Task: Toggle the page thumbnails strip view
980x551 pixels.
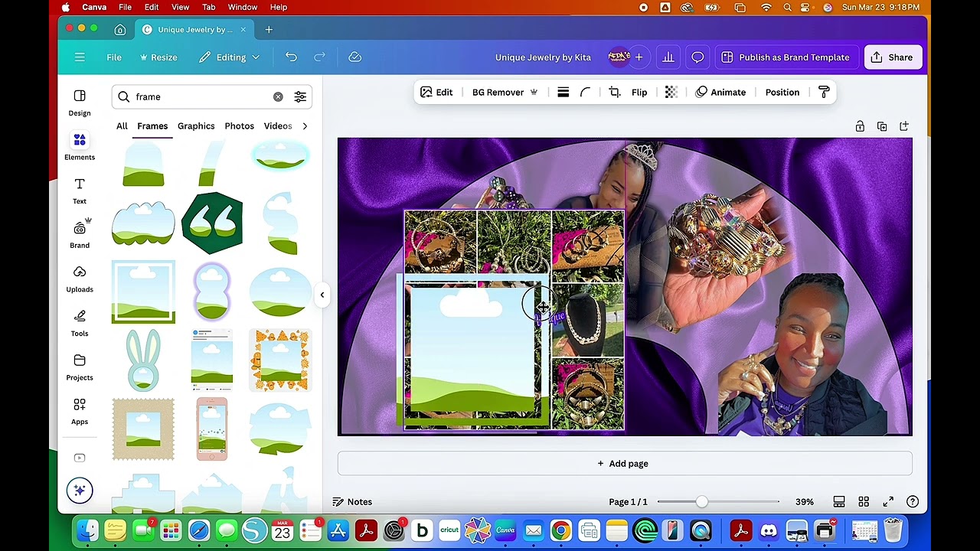Action: 839,502
